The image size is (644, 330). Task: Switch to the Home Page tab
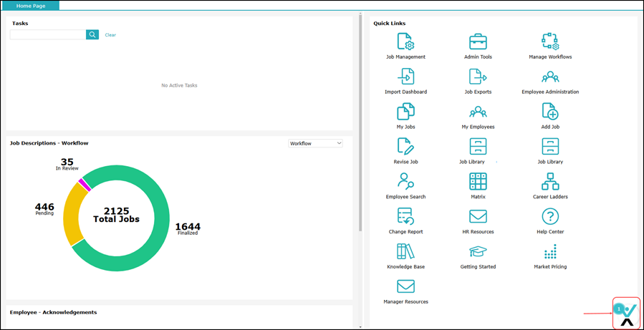tap(32, 6)
